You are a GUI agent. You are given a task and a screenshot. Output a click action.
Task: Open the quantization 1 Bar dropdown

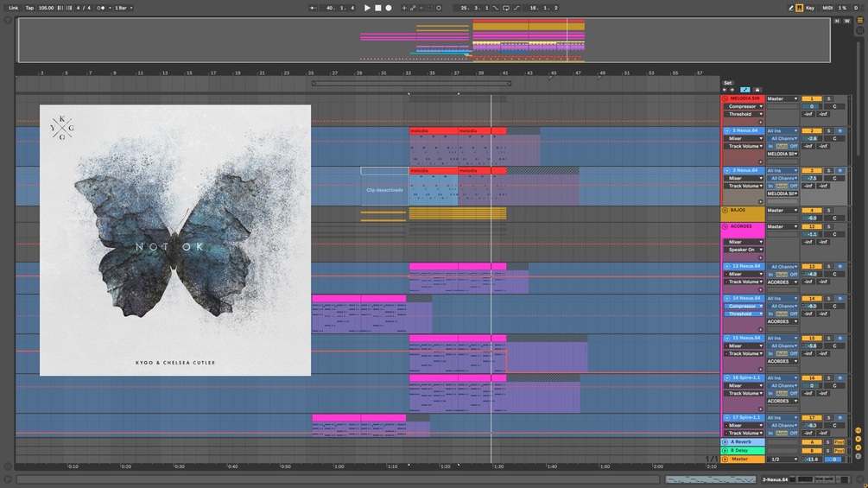(x=124, y=8)
